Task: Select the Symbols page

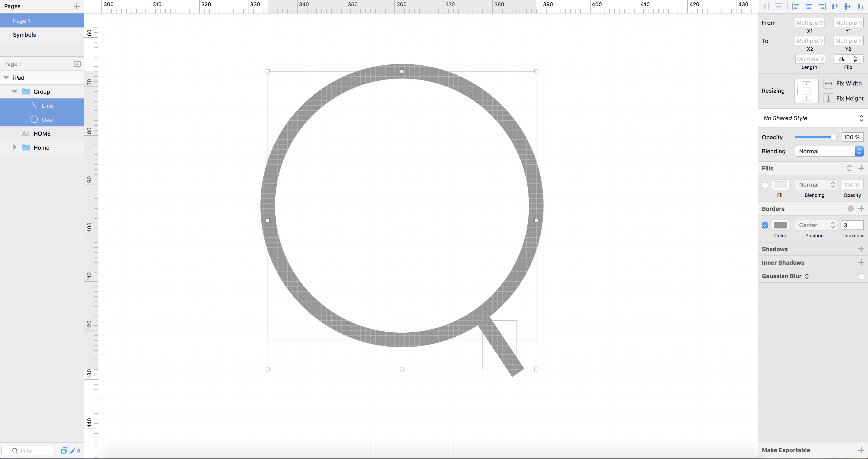Action: point(24,35)
